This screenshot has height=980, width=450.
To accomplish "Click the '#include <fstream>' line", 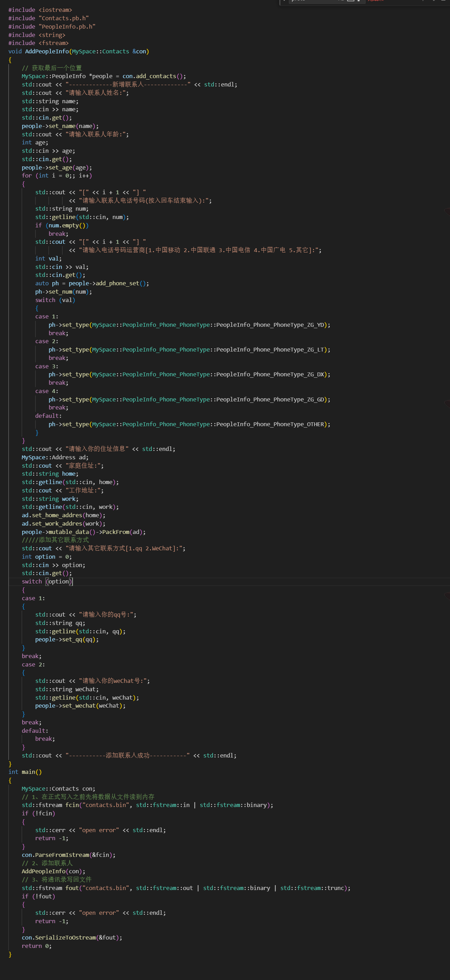I will click(x=38, y=43).
